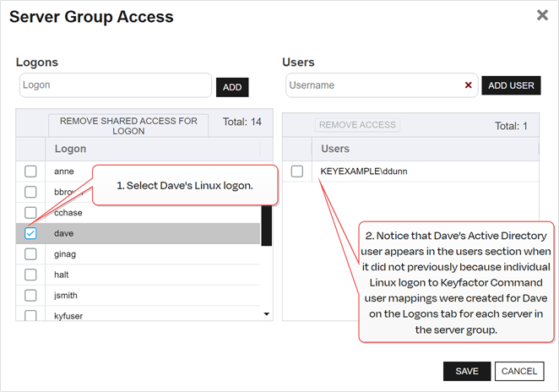Click into the Username input field
This screenshot has width=559, height=392.
point(372,85)
